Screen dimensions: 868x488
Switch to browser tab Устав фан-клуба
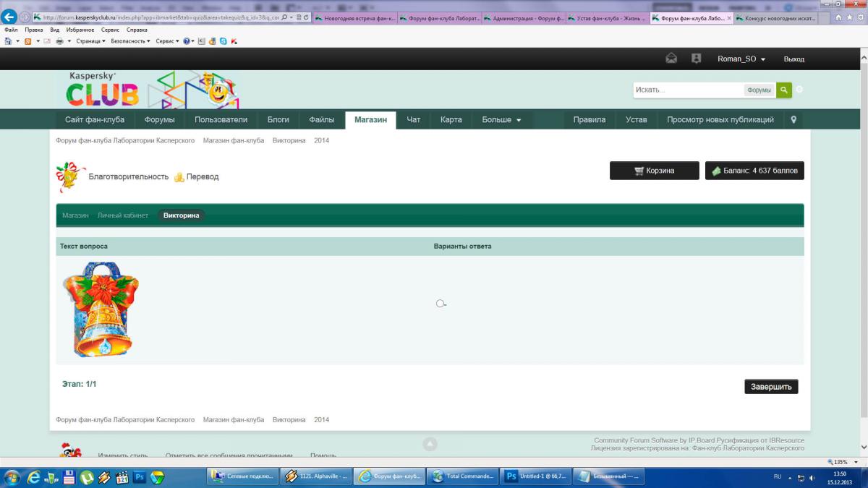[x=607, y=17]
